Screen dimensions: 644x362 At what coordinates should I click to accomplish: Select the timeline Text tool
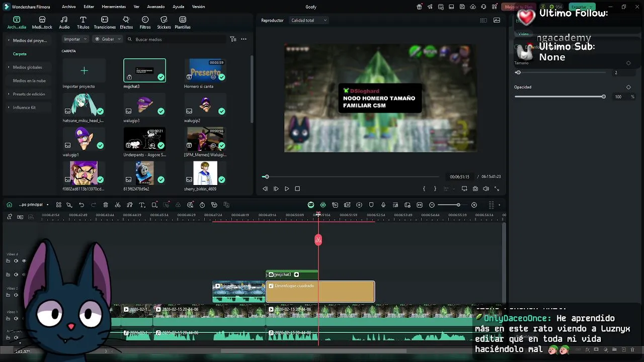(x=142, y=205)
